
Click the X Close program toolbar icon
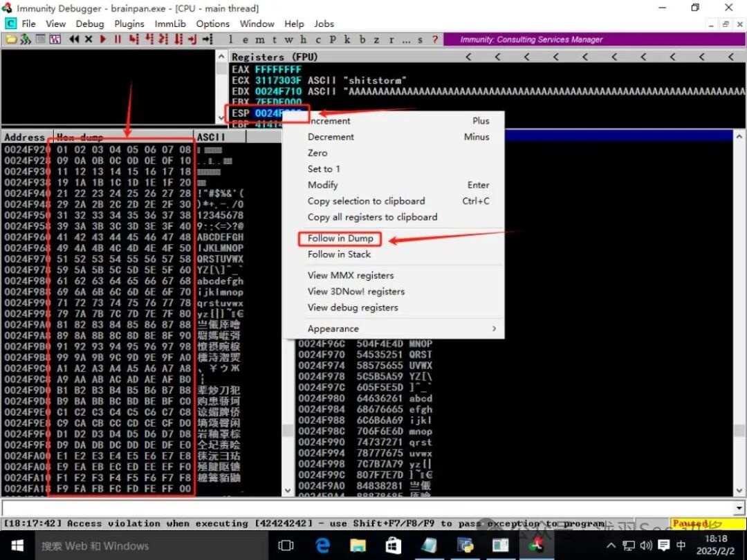(x=89, y=39)
